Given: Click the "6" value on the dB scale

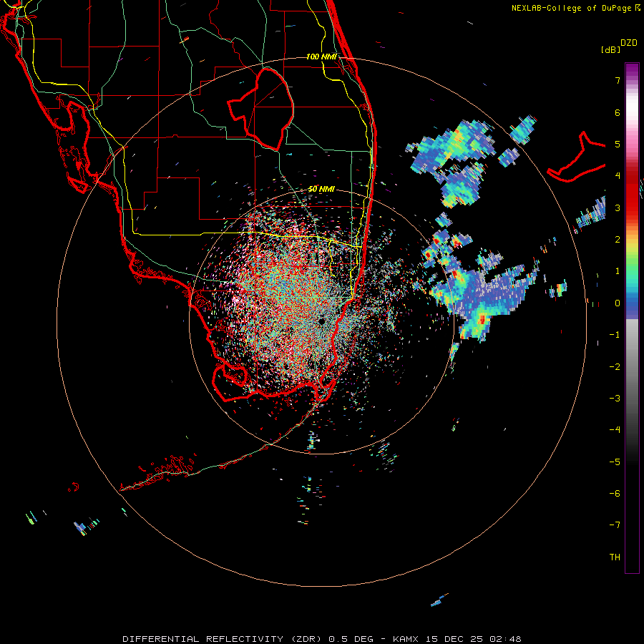Looking at the screenshot, I should [618, 112].
